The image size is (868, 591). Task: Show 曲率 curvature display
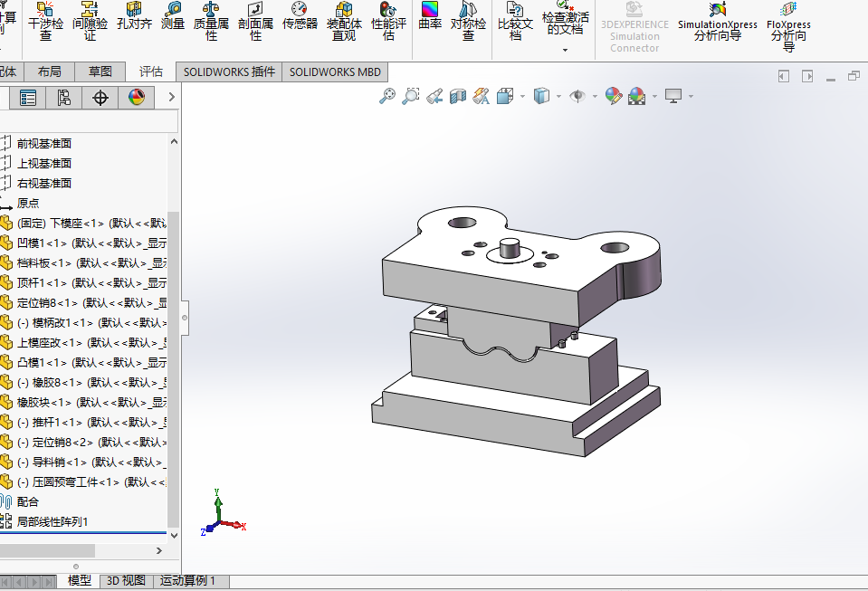point(430,16)
